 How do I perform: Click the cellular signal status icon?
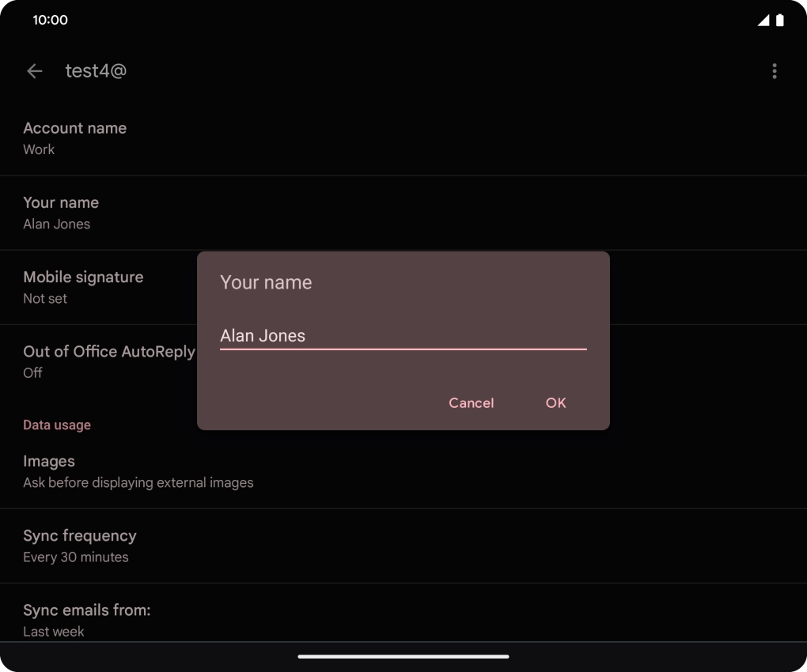763,21
